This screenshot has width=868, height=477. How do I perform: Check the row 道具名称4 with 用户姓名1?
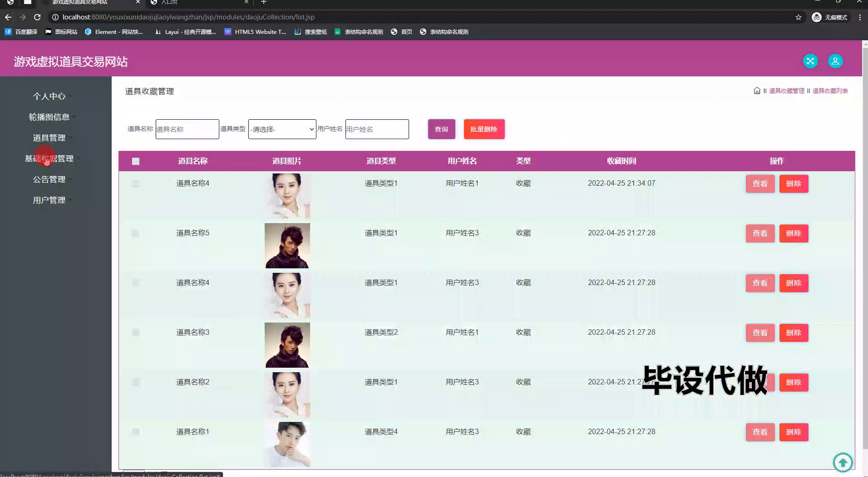(136, 184)
